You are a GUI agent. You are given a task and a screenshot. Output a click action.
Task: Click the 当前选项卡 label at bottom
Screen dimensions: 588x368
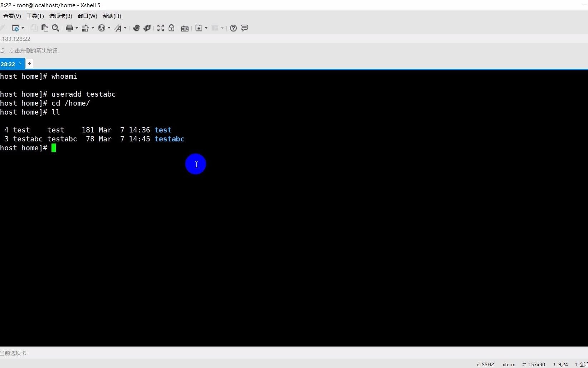pos(13,353)
